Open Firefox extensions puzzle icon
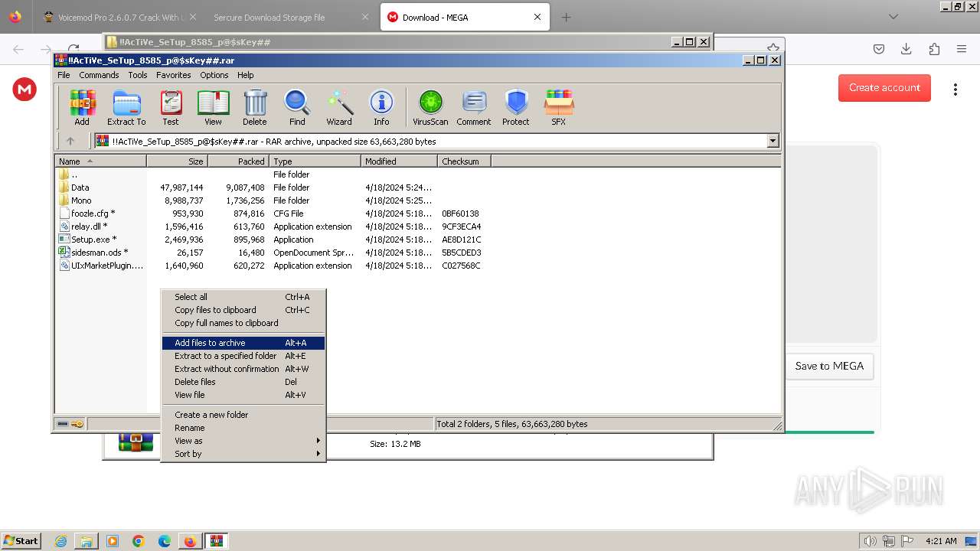This screenshot has height=551, width=980. tap(934, 49)
